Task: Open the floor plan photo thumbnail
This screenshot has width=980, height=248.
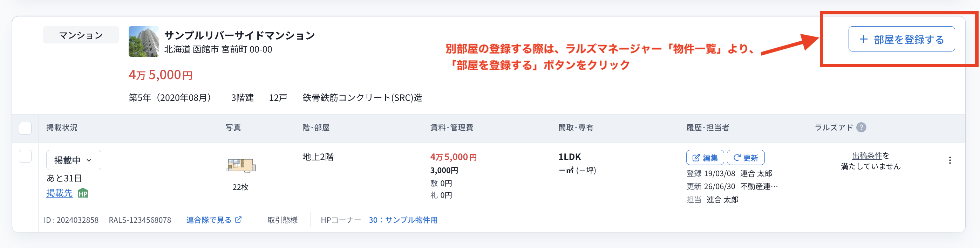Action: 241,165
